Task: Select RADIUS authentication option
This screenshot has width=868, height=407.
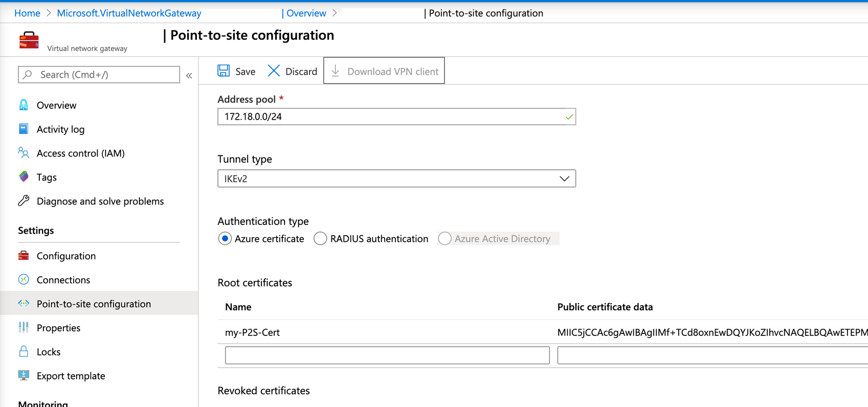Action: pos(320,239)
